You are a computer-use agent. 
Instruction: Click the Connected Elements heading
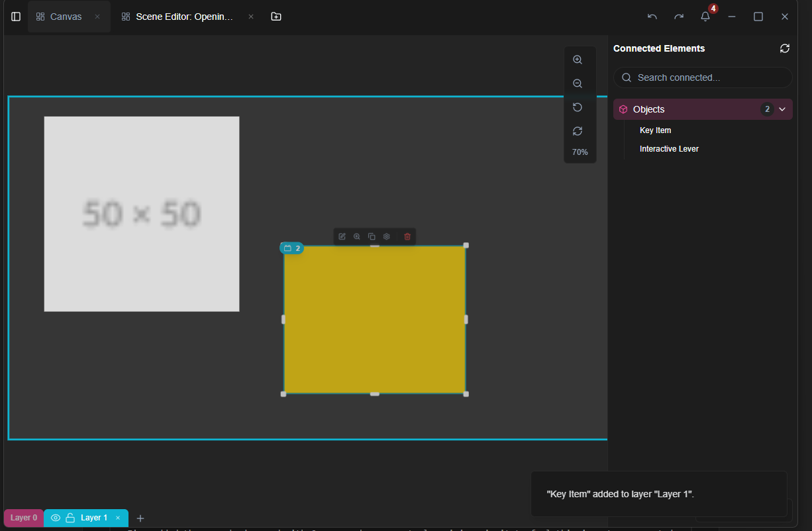[659, 48]
